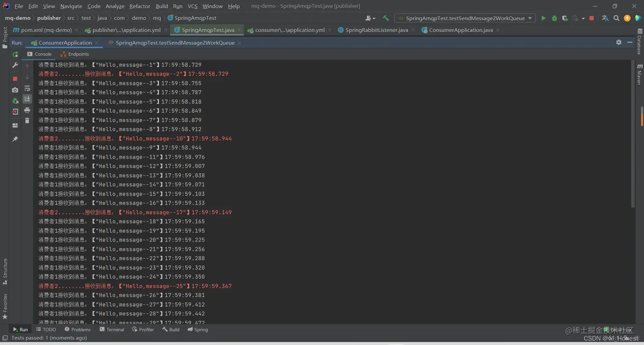The height and width of the screenshot is (345, 644).
Task: Open the Spring tool window
Action: (198, 330)
